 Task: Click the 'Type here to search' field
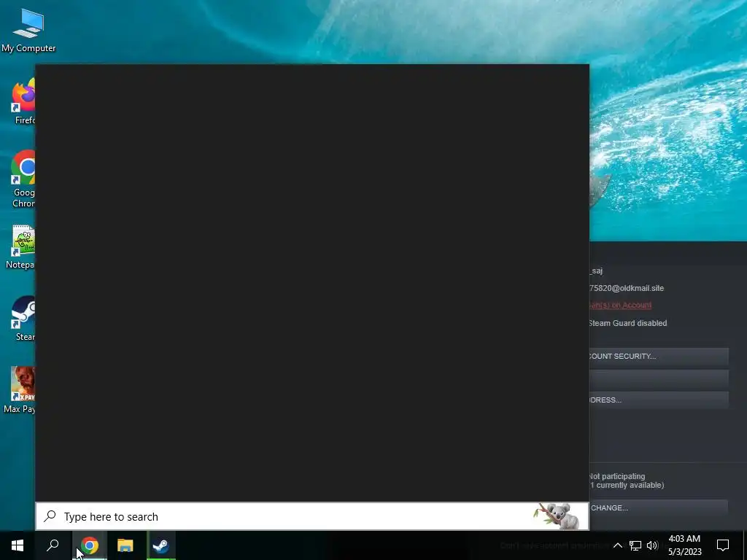(x=312, y=517)
